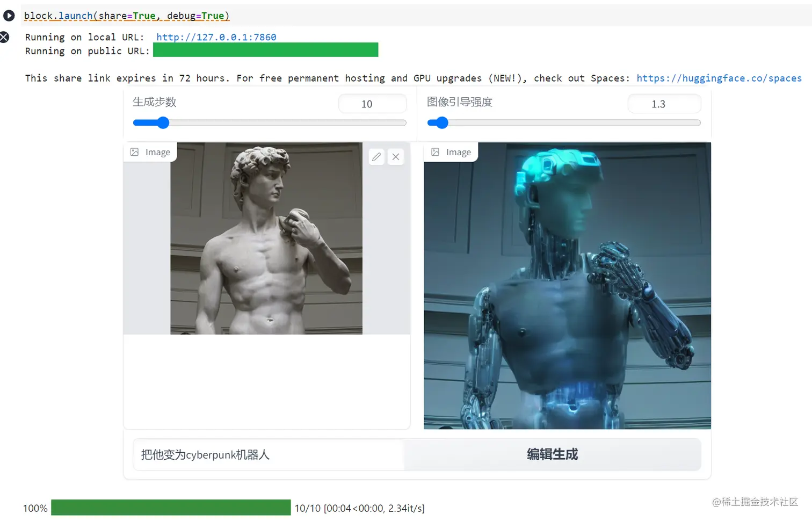Viewport: 812px width, 521px height.
Task: Click the progress text 10/10 [00:04<00:00, 2.34it/s]
Action: 359,508
